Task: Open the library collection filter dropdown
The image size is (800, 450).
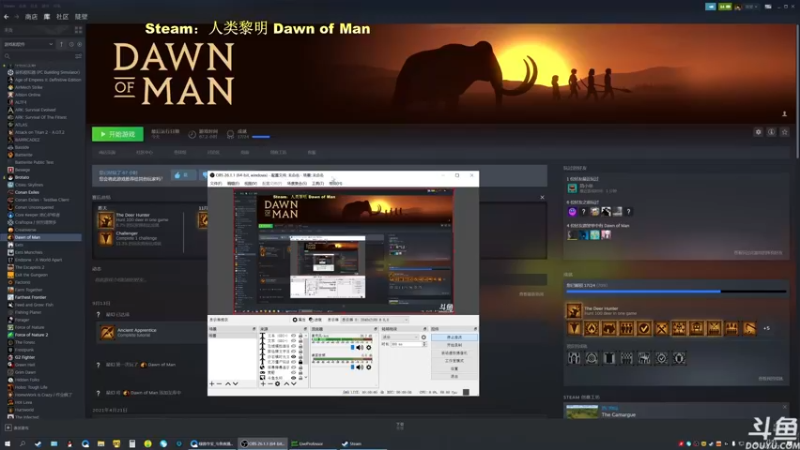Action: (28, 44)
